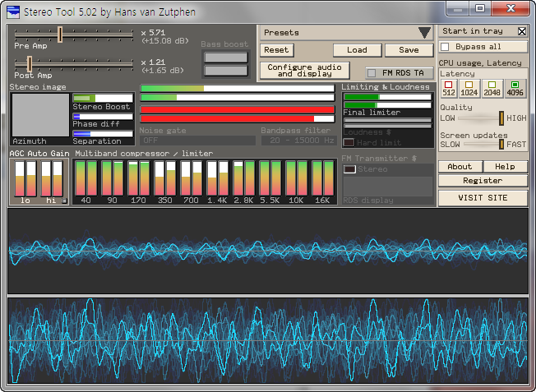
Task: Click the Post Amp value x 1.21
Action: coord(153,62)
